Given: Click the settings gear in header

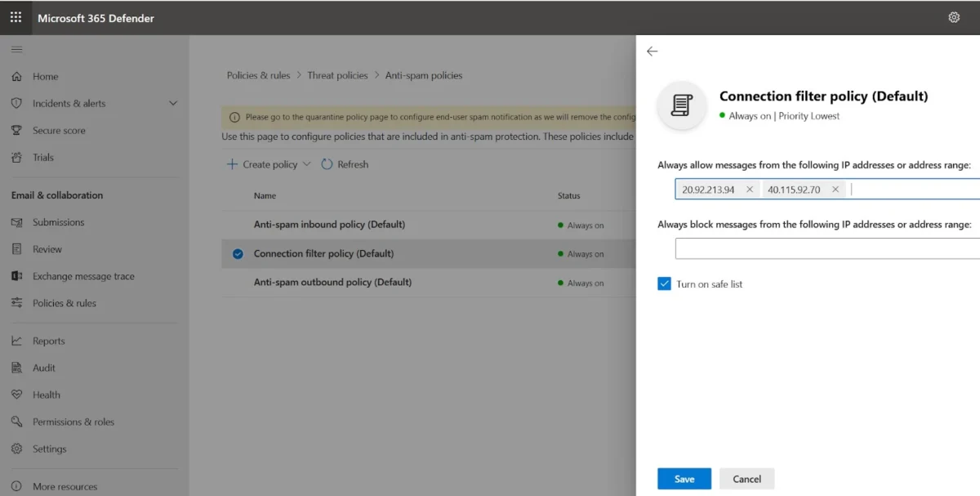Looking at the screenshot, I should coord(953,17).
